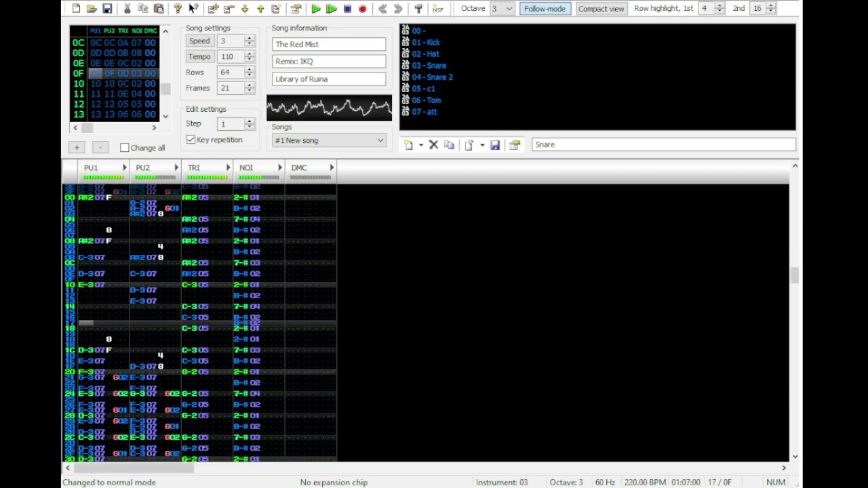Image resolution: width=868 pixels, height=488 pixels.
Task: Save the module with floppy icon
Action: click(x=107, y=9)
